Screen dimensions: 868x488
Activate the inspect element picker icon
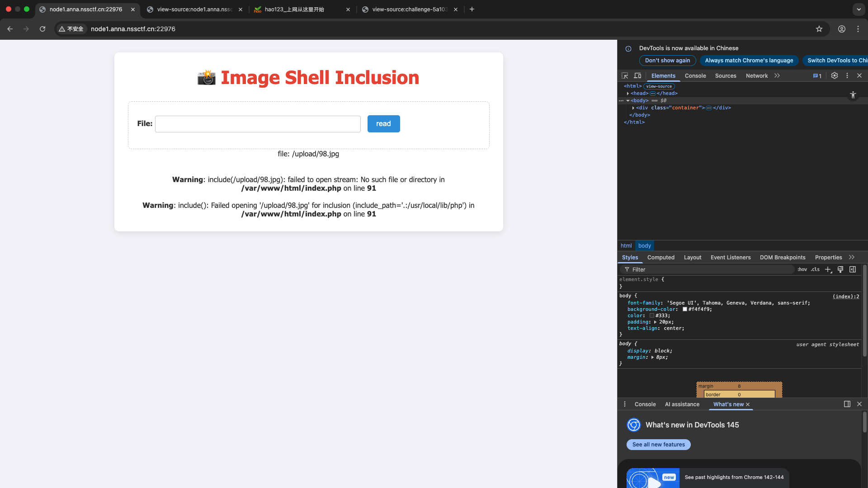coord(625,76)
